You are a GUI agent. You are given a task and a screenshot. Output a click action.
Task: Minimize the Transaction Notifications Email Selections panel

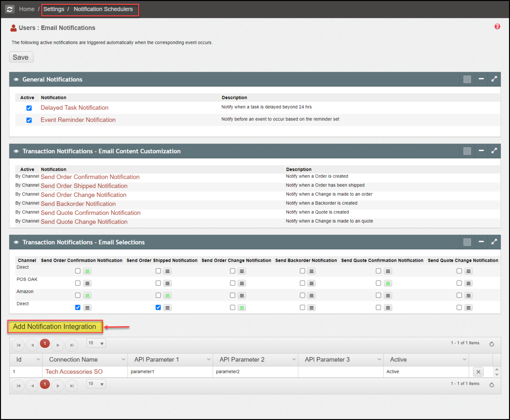481,242
